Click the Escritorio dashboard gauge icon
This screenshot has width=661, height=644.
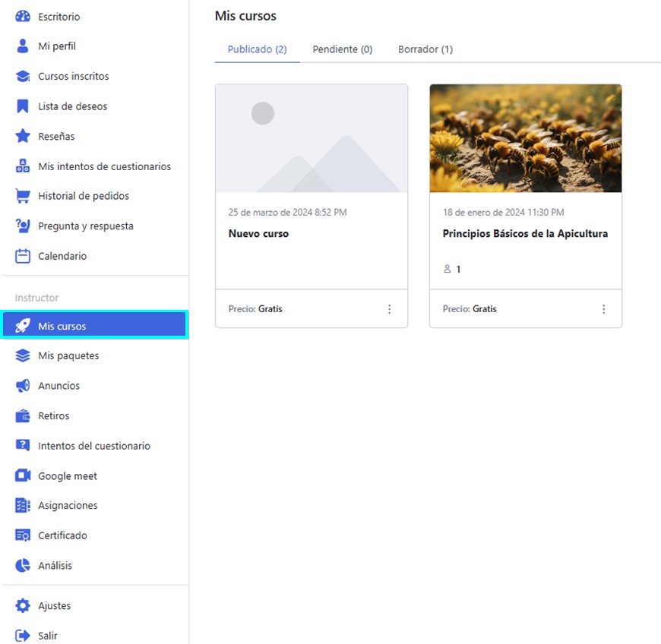(23, 17)
